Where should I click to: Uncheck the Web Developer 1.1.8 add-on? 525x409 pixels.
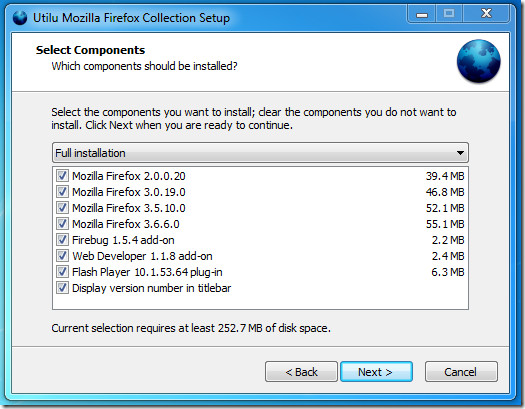tap(62, 256)
